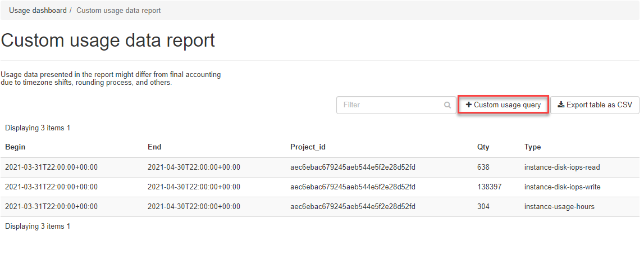644x263 pixels.
Task: Sort table by Qty column header
Action: (483, 147)
